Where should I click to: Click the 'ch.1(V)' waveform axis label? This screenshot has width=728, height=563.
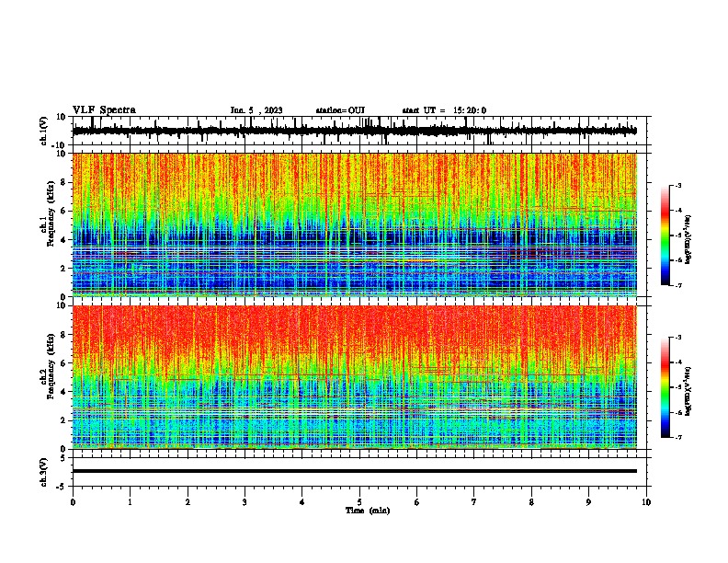44,131
